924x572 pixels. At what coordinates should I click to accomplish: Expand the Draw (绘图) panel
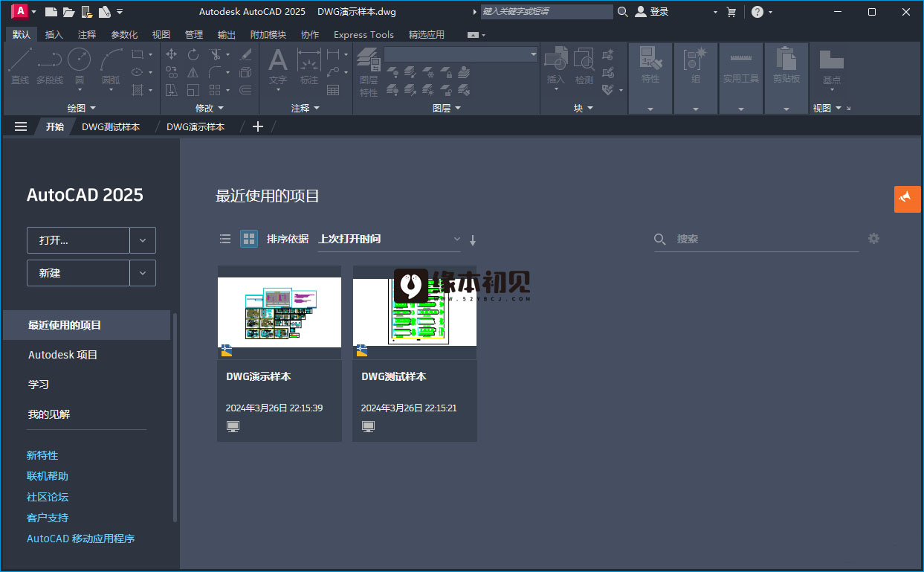point(81,108)
